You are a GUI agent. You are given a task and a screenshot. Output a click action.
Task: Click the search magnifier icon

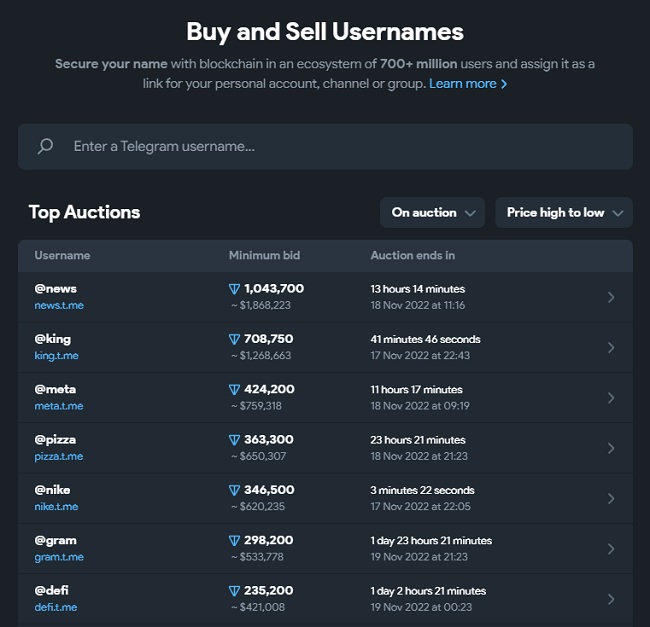[45, 147]
